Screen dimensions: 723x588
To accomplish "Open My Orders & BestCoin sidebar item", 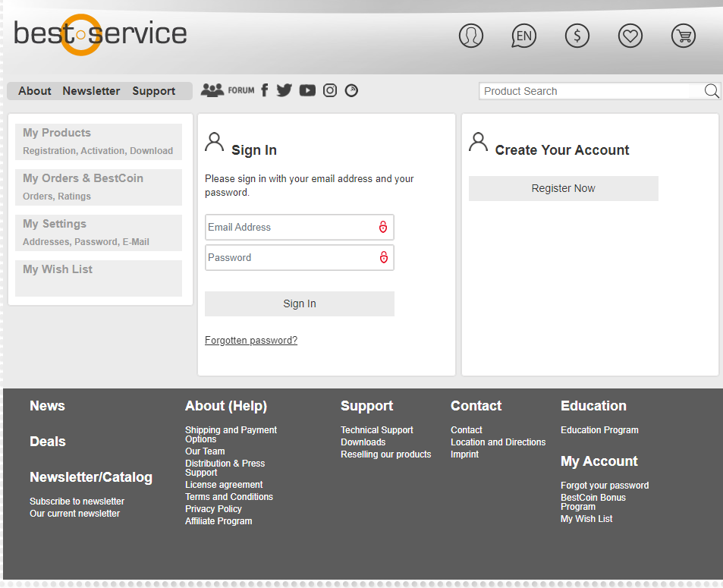I will tap(98, 187).
